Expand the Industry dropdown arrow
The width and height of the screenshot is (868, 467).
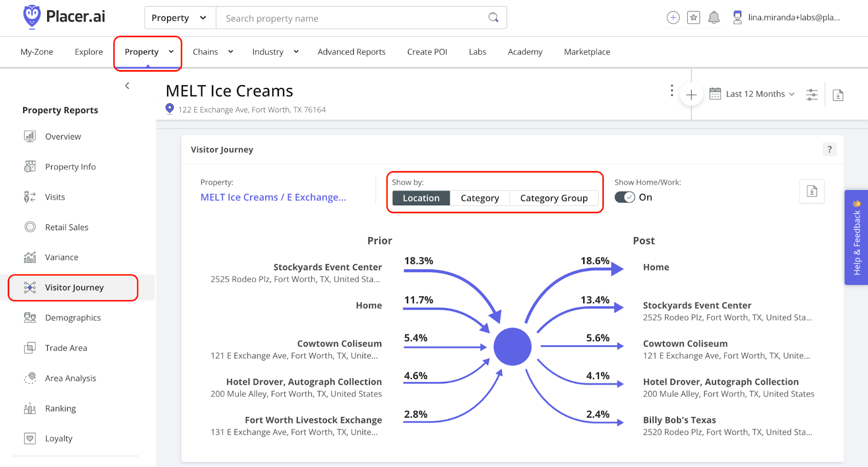(x=296, y=52)
